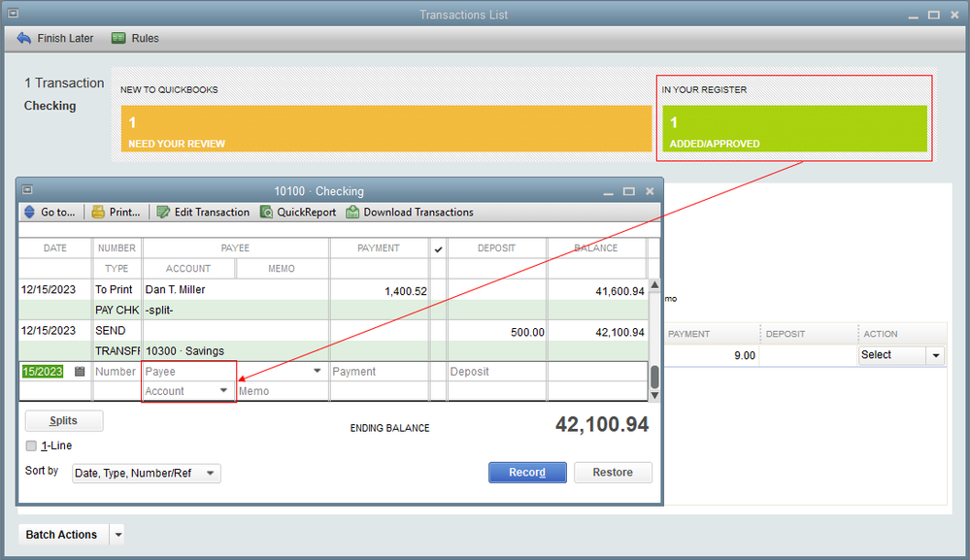Click the Restore button
Viewport: 970px width, 560px height.
613,473
